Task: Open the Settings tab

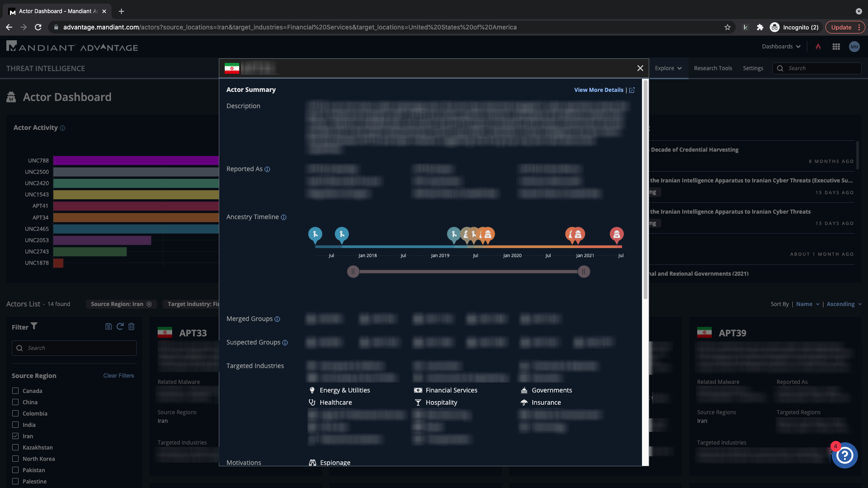Action: tap(752, 68)
